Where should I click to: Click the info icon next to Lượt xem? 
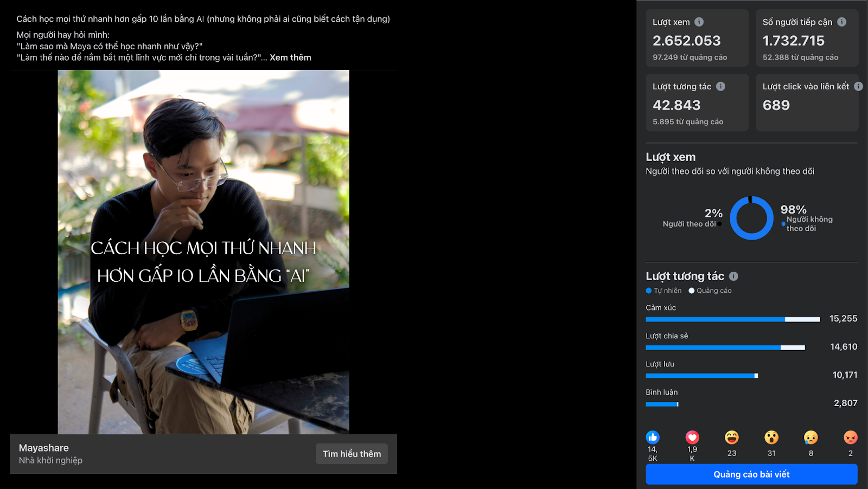pyautogui.click(x=699, y=22)
